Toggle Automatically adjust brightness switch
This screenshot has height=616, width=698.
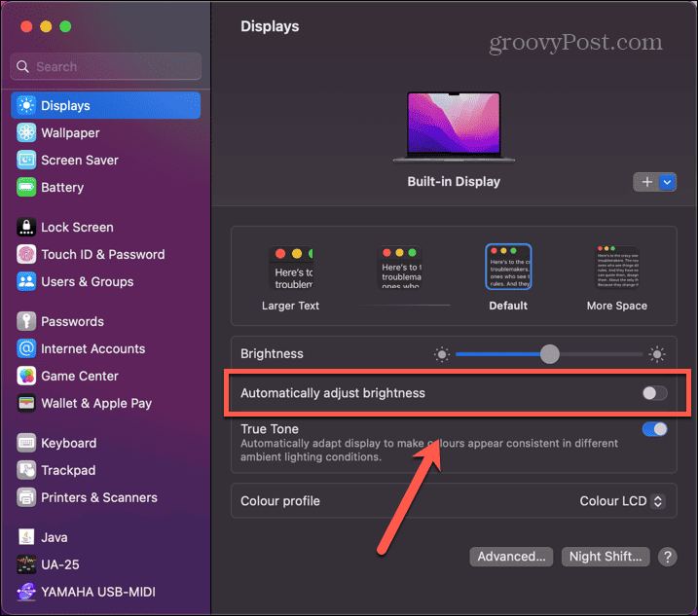pos(654,393)
